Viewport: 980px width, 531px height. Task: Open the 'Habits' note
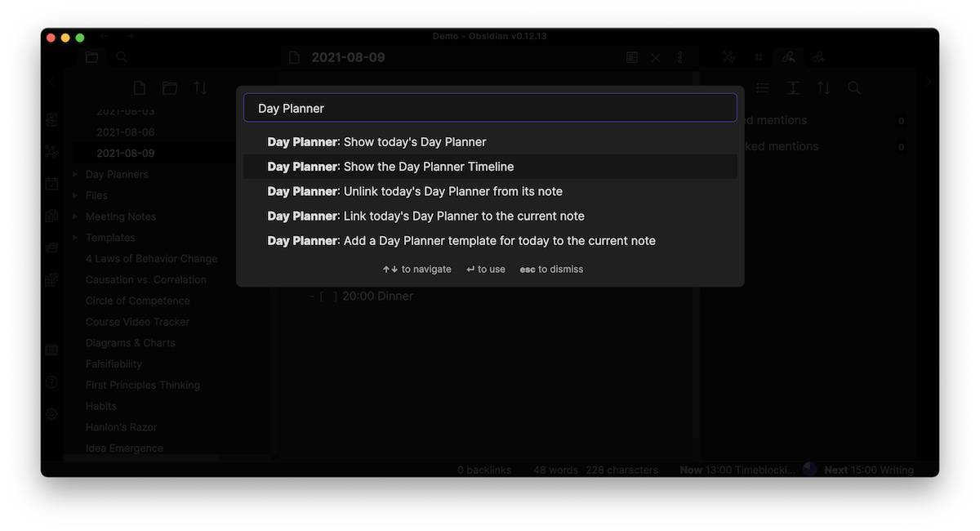101,406
